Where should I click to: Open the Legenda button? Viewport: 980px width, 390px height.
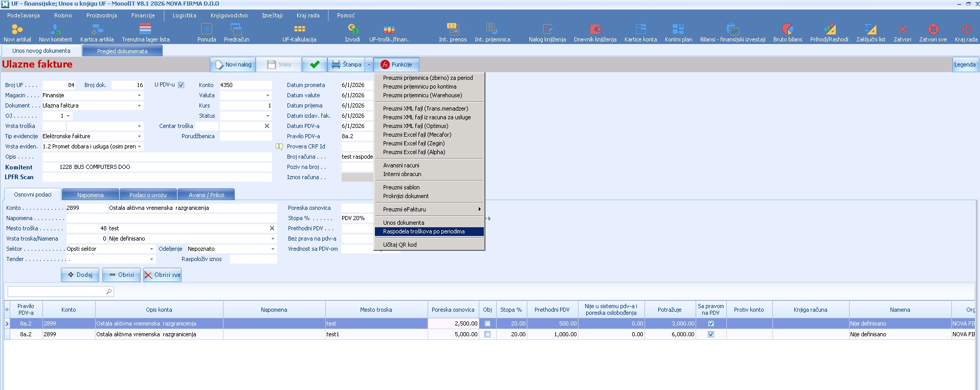pyautogui.click(x=965, y=64)
